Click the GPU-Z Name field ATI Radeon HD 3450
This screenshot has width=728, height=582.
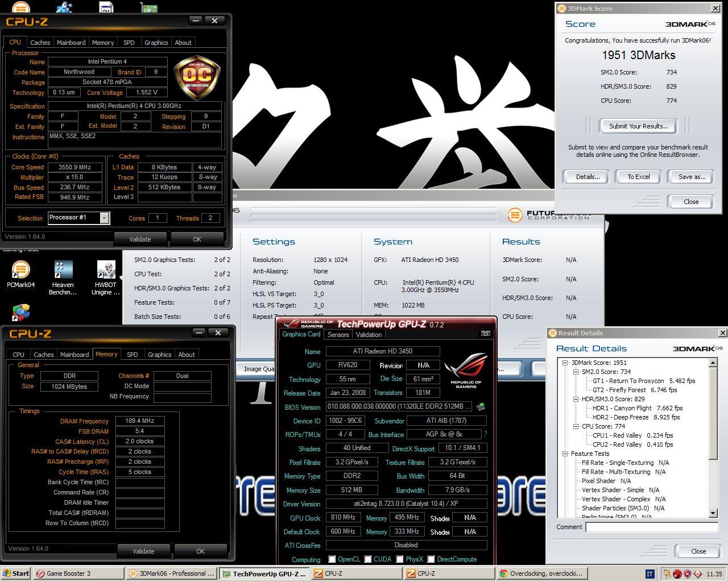point(383,351)
